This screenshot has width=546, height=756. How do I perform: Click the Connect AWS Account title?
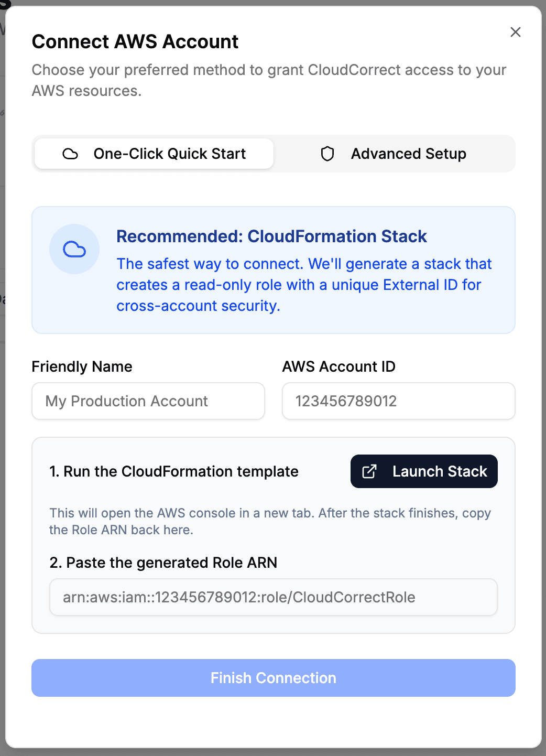tap(135, 41)
